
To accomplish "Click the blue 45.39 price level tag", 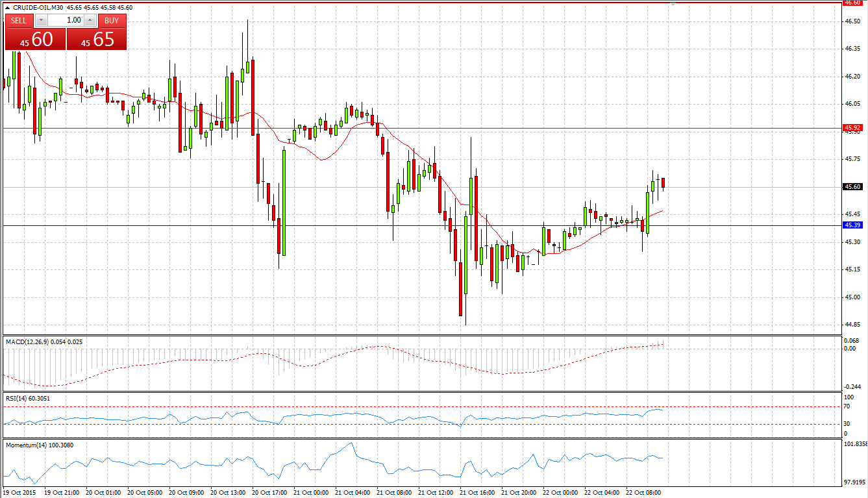I will [x=852, y=225].
